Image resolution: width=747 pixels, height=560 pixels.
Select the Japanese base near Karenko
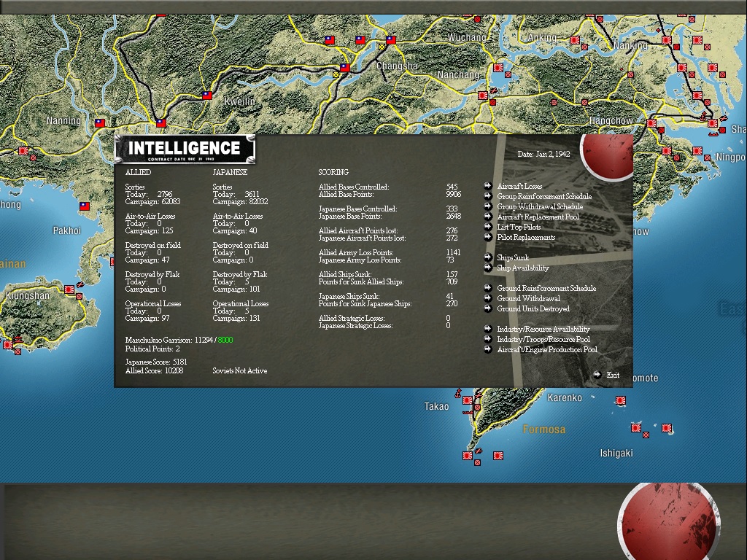(x=620, y=400)
